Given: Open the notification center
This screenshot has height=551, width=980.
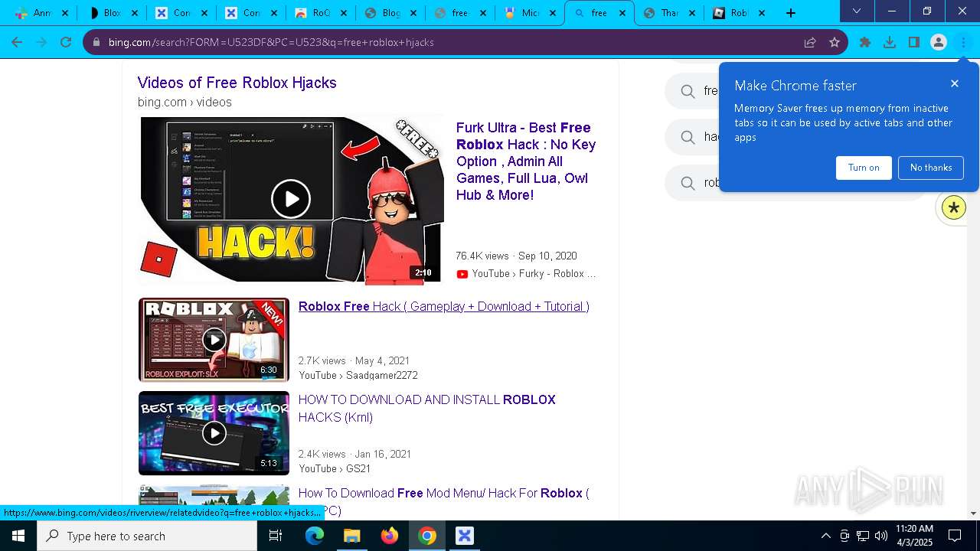Looking at the screenshot, I should tap(955, 536).
